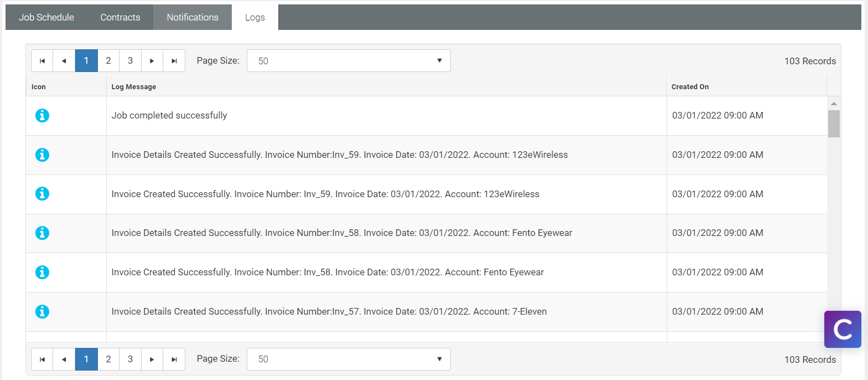This screenshot has width=868, height=380.
Task: Click the log grid scrollbar thumb
Action: click(834, 124)
